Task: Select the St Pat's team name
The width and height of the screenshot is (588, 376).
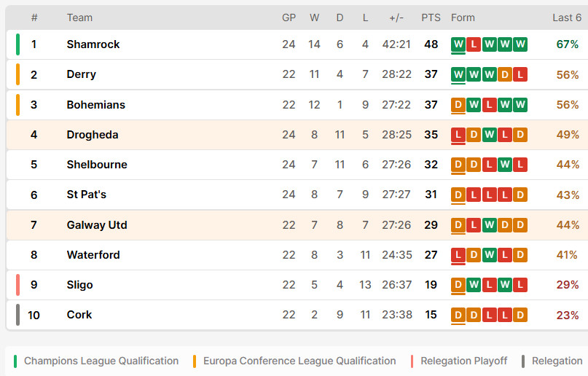Action: coord(87,195)
